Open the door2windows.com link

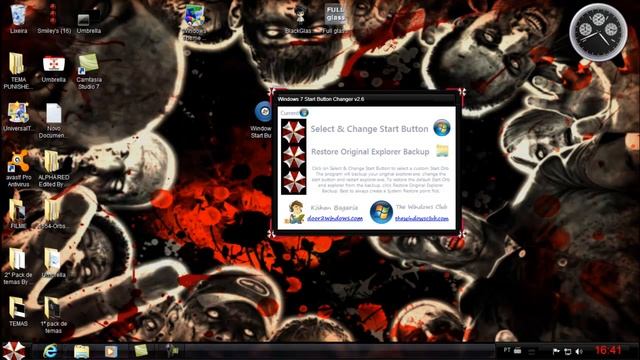335,218
